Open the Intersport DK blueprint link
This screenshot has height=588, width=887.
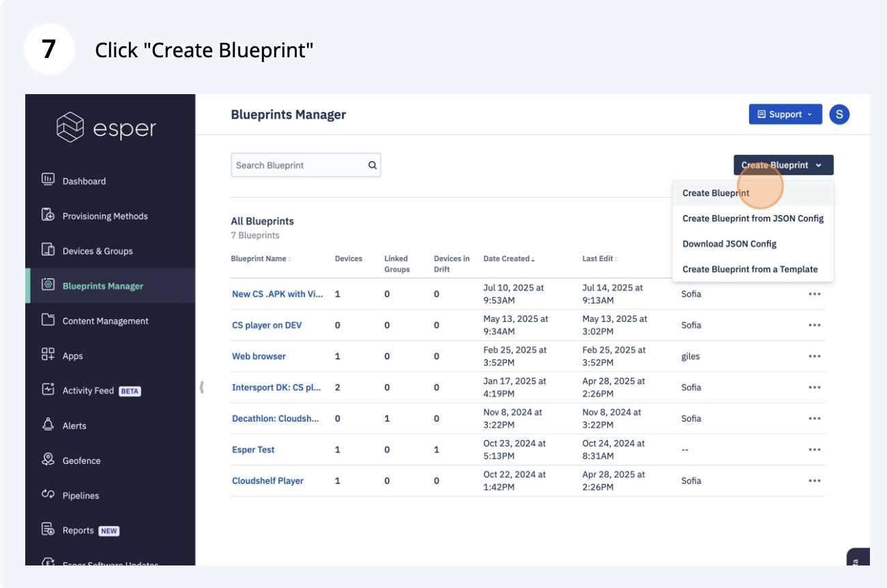click(276, 387)
